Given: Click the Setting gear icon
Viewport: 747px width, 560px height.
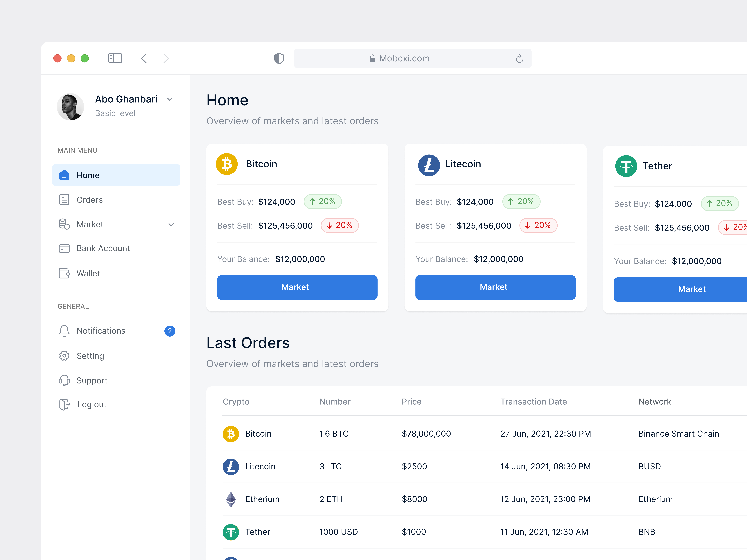Looking at the screenshot, I should pyautogui.click(x=64, y=356).
